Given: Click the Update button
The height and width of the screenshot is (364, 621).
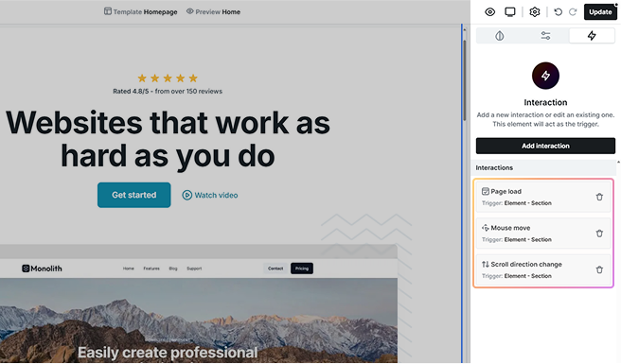Looking at the screenshot, I should (600, 12).
